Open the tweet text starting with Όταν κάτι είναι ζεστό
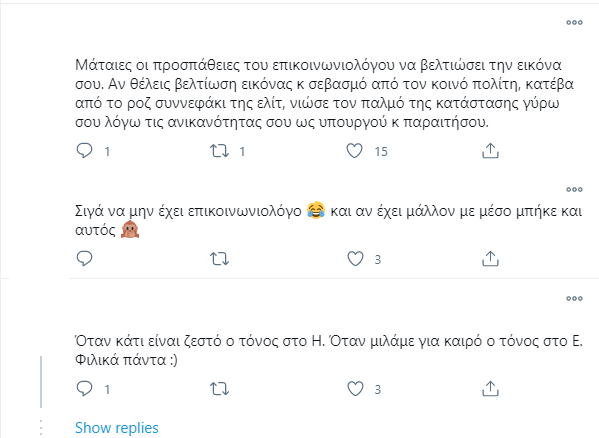599x438 pixels. tap(329, 350)
